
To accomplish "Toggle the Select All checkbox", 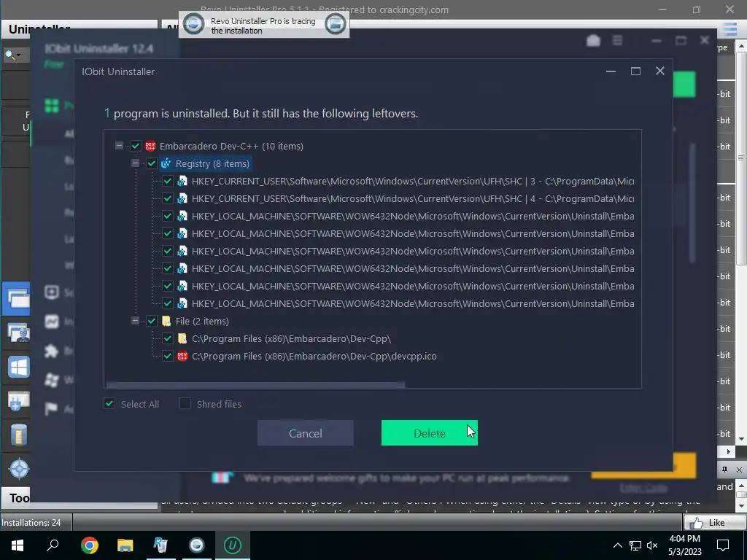I will (109, 404).
